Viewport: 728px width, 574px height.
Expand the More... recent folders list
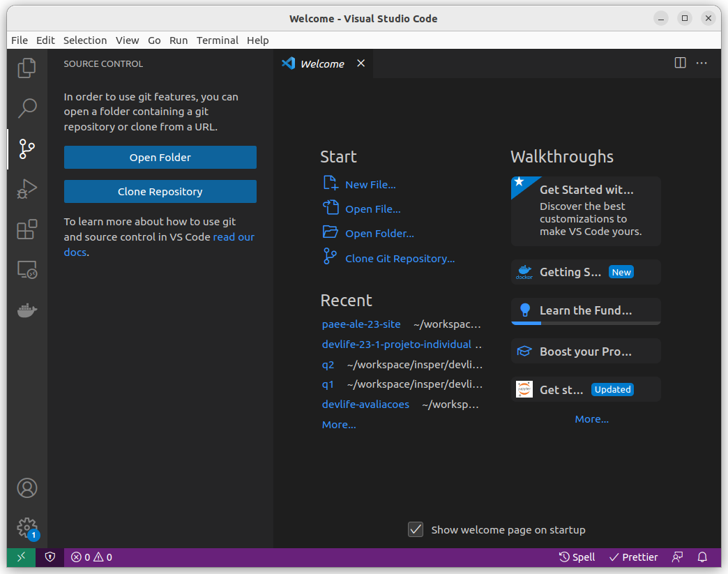[x=339, y=425]
